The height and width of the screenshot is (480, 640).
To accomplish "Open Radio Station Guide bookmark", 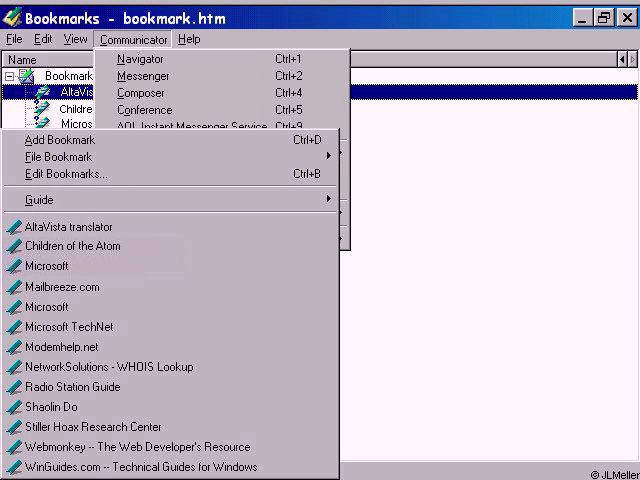I will (x=73, y=387).
